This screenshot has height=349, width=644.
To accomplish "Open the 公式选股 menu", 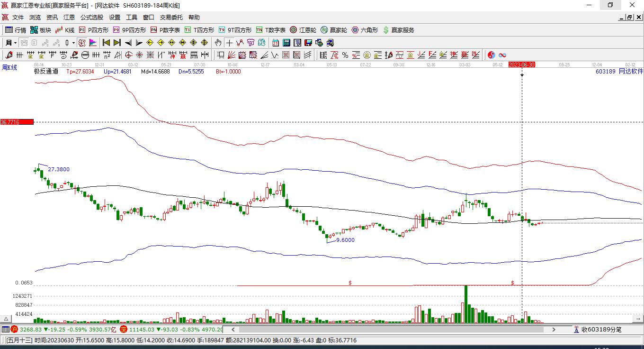I will [x=91, y=18].
